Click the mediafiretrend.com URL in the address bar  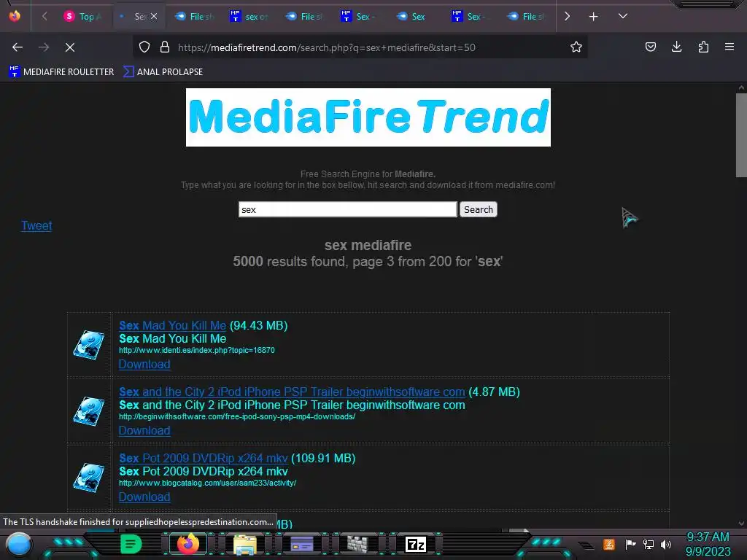pyautogui.click(x=326, y=47)
